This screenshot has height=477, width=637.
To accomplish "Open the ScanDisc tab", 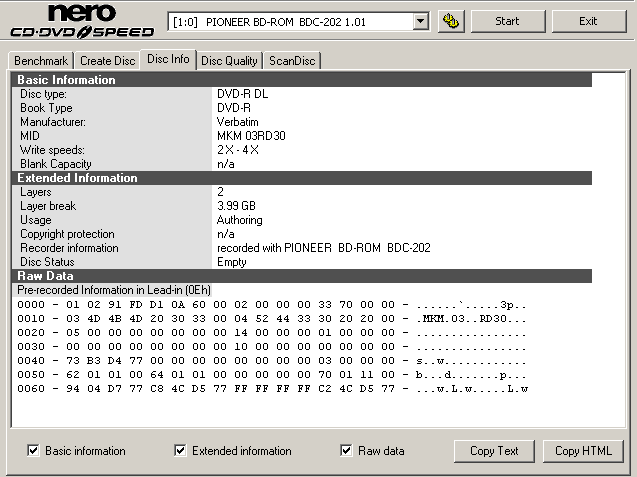I will pyautogui.click(x=292, y=61).
